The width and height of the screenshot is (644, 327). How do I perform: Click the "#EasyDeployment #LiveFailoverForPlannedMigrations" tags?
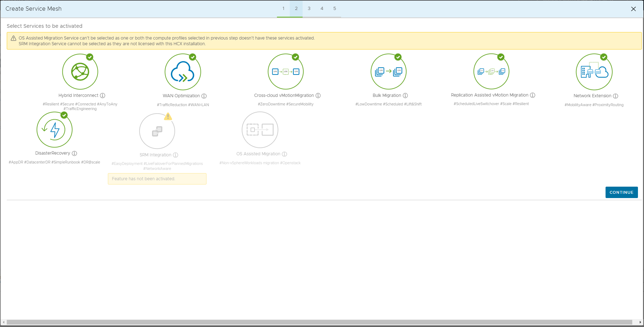[x=157, y=163]
